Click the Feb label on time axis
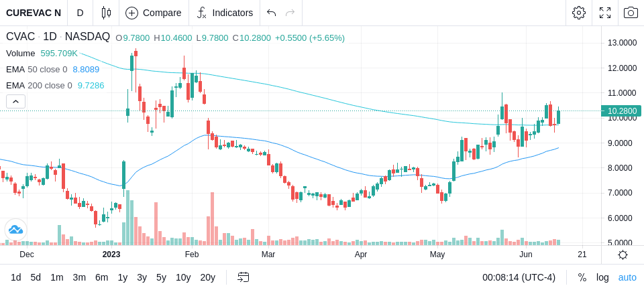 pyautogui.click(x=191, y=255)
